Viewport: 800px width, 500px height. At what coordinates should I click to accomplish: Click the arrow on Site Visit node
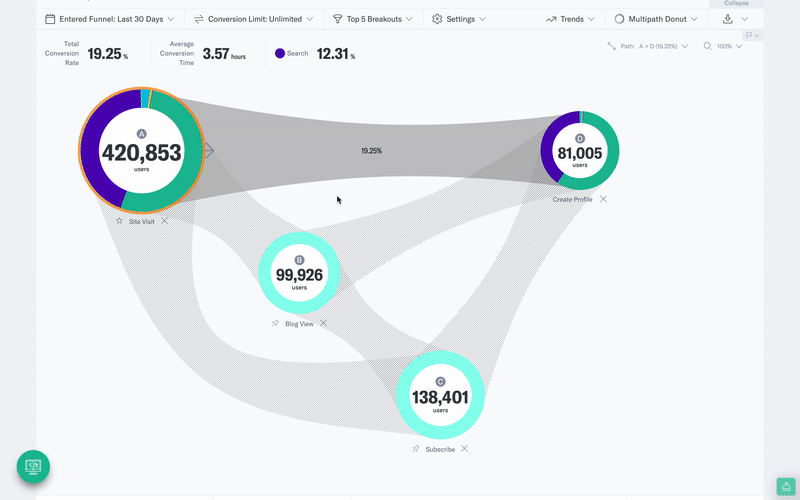(x=209, y=150)
